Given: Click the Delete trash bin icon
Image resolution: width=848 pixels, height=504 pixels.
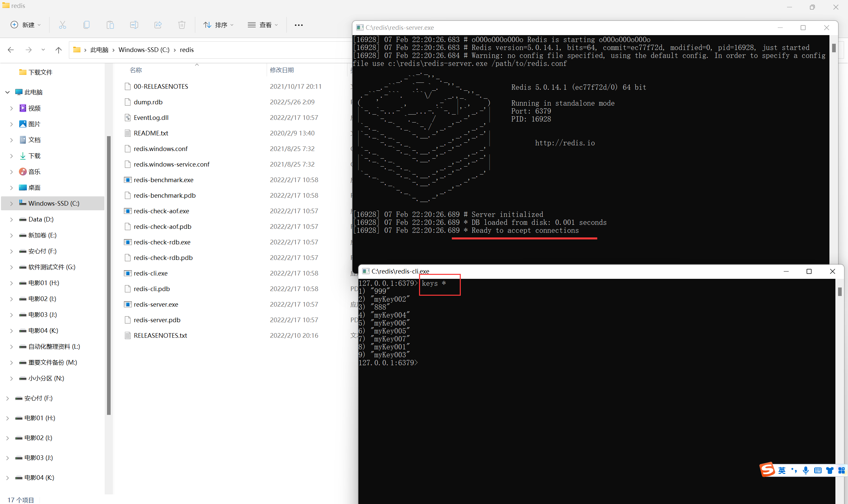Looking at the screenshot, I should pos(182,25).
